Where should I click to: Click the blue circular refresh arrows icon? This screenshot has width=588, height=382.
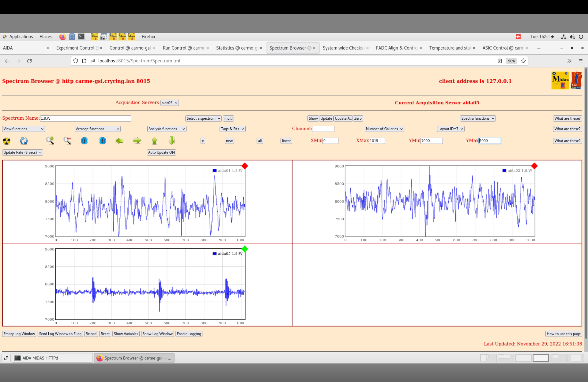click(x=24, y=141)
